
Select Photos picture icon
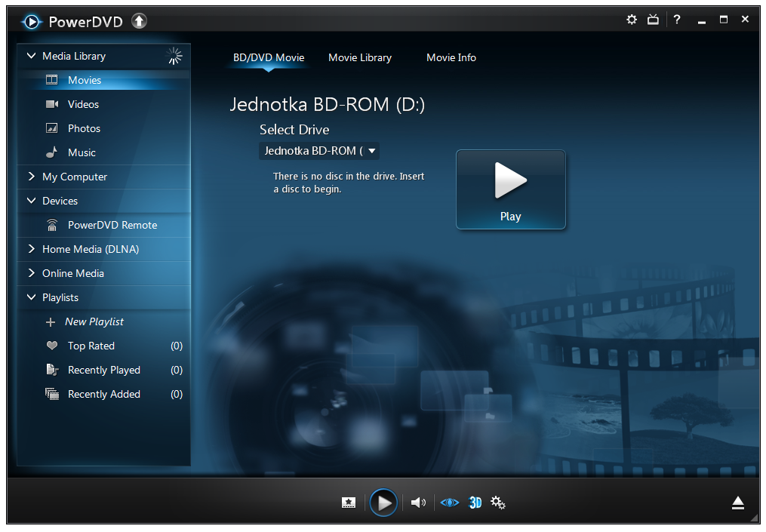coord(52,128)
